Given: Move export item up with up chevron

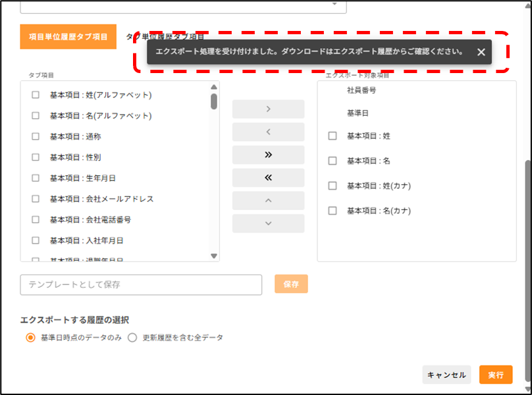Looking at the screenshot, I should 268,201.
